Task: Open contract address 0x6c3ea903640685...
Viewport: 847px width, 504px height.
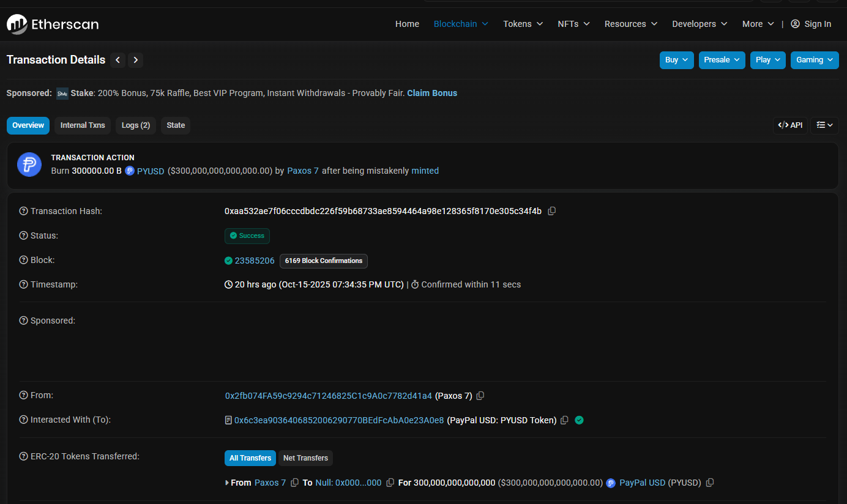Action: click(339, 420)
